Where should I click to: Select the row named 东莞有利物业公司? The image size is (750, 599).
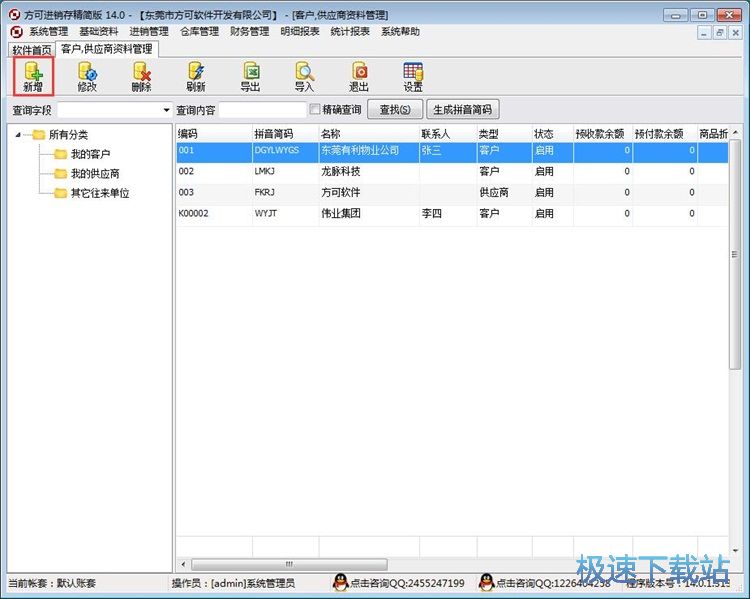(452, 152)
